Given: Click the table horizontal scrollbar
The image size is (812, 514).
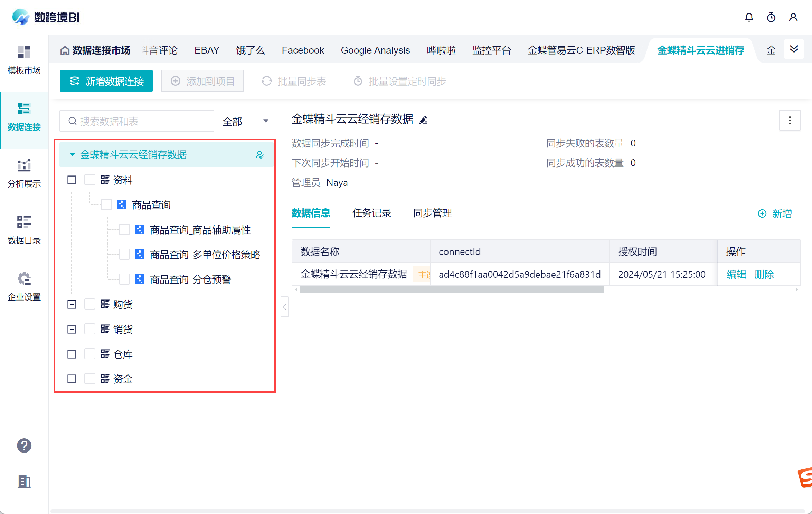Looking at the screenshot, I should pos(451,289).
